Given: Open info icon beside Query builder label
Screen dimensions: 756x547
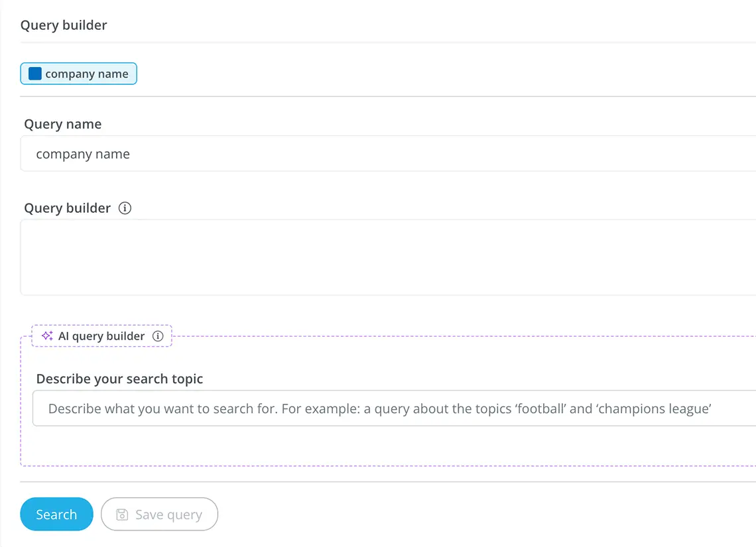Looking at the screenshot, I should tap(125, 208).
